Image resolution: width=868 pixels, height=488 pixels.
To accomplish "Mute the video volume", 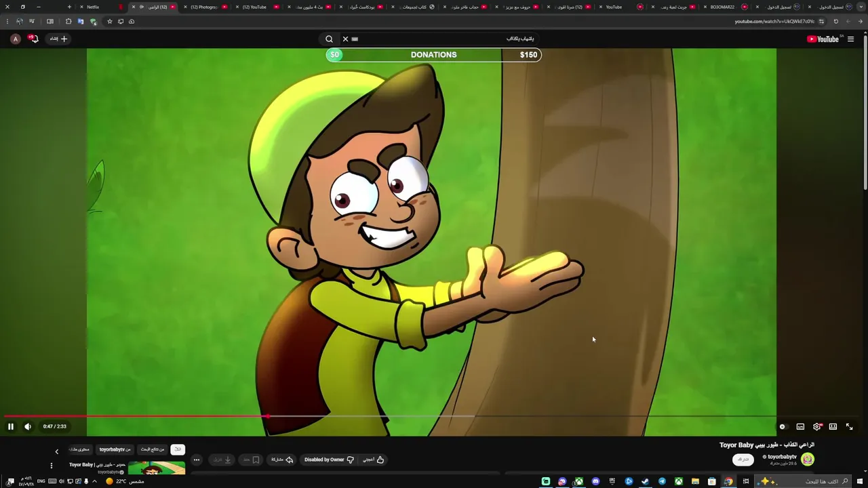I will (28, 426).
